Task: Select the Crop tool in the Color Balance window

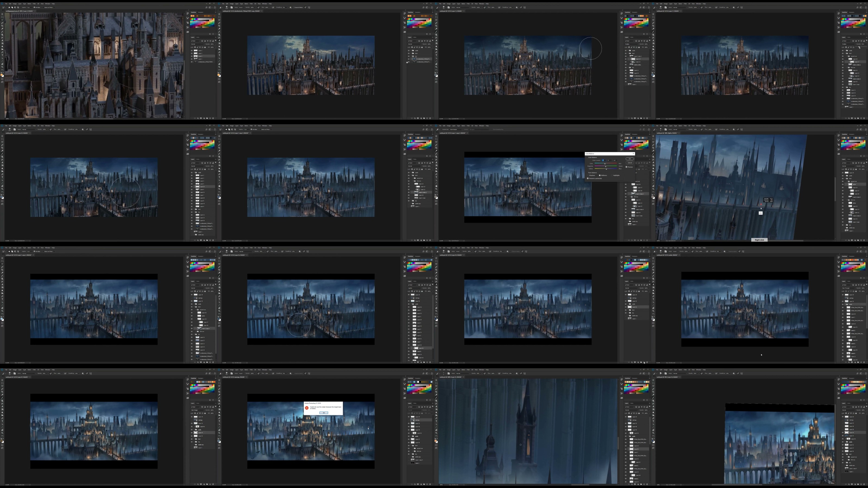Action: click(x=436, y=148)
